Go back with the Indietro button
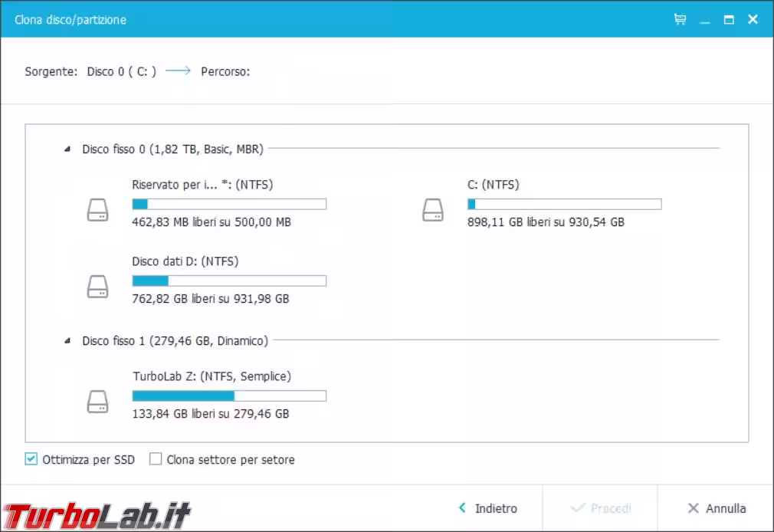The width and height of the screenshot is (774, 532). 488,508
